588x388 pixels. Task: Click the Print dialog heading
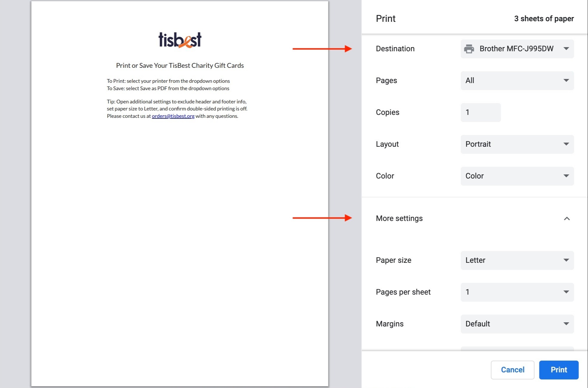(385, 18)
